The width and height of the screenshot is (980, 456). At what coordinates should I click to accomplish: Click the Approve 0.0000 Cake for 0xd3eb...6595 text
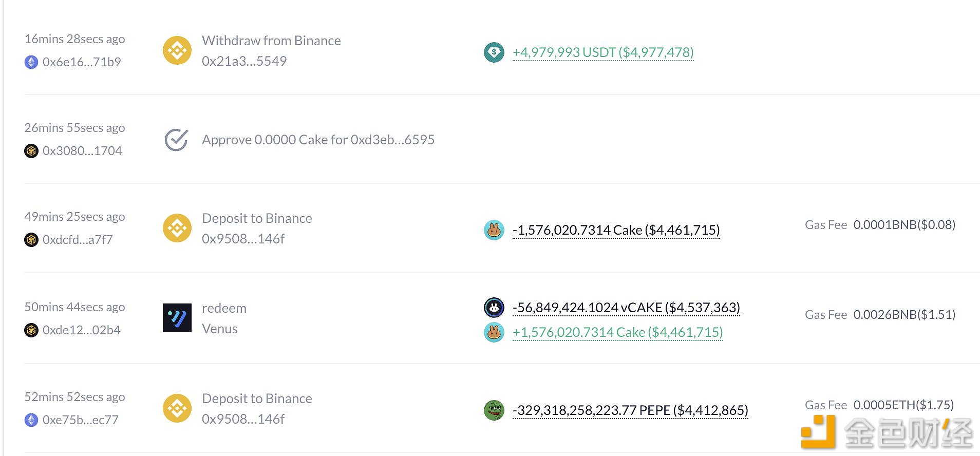click(x=318, y=140)
